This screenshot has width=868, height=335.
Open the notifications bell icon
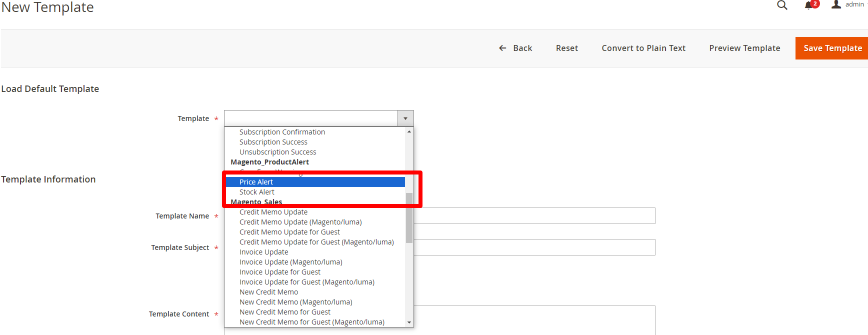coord(808,5)
